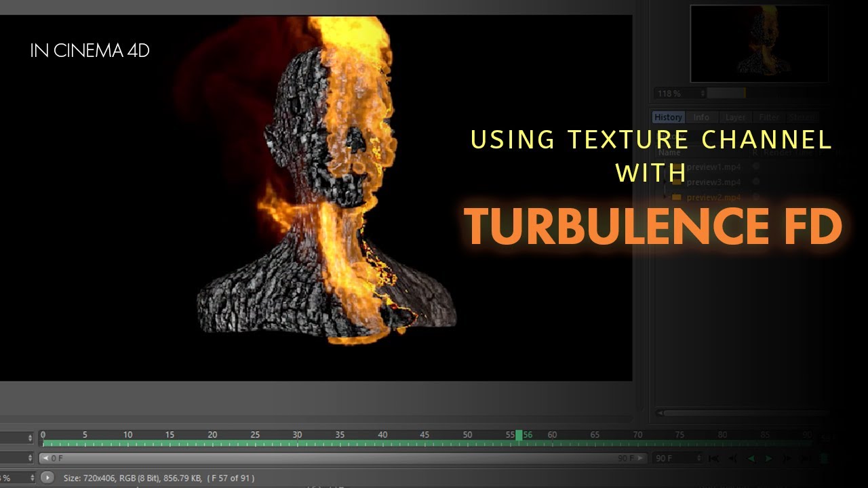
Task: Step forward one frame
Action: 787,459
